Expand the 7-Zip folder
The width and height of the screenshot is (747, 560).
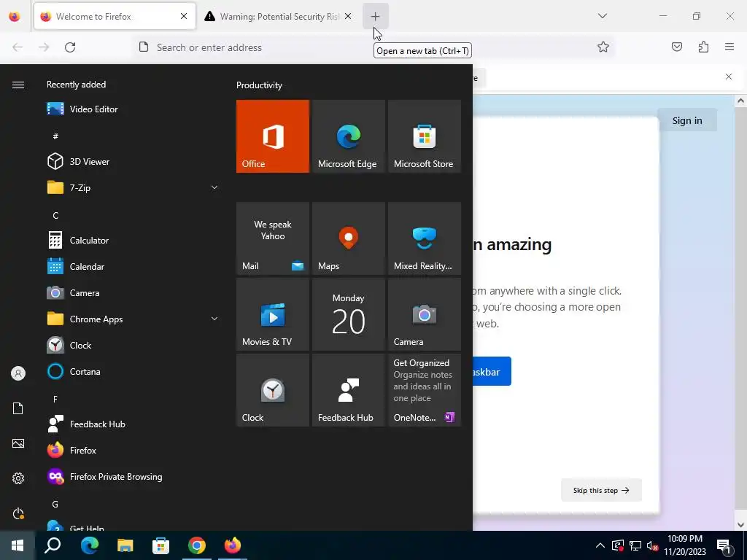click(133, 187)
